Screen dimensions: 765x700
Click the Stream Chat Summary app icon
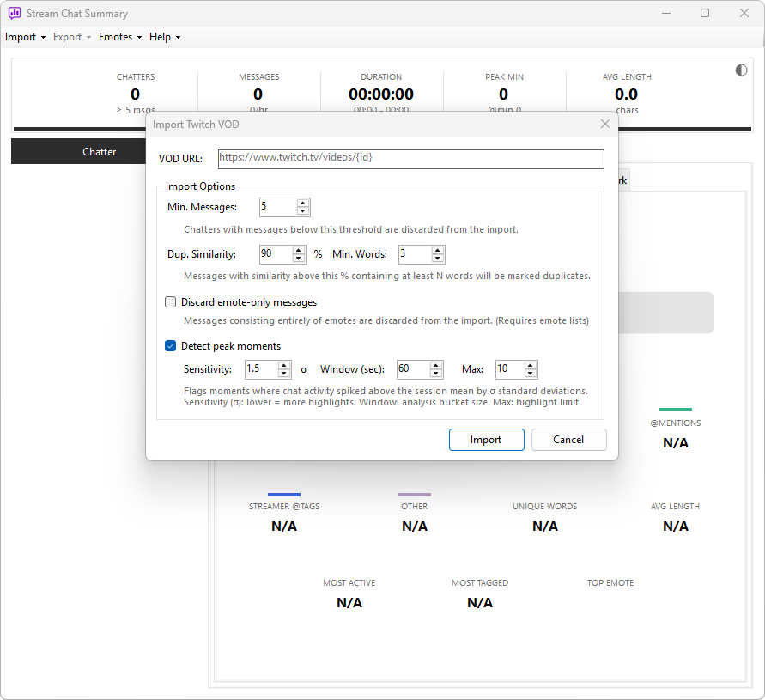coord(14,13)
